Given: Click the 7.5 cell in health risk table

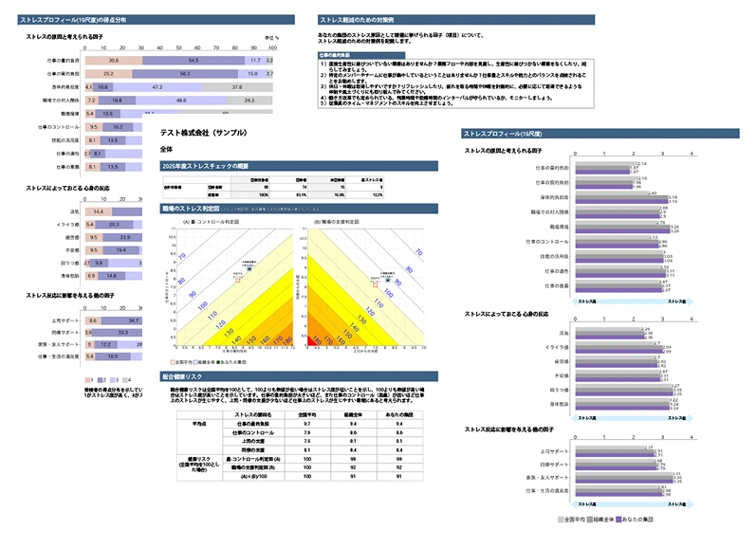Looking at the screenshot, I should point(307,442).
